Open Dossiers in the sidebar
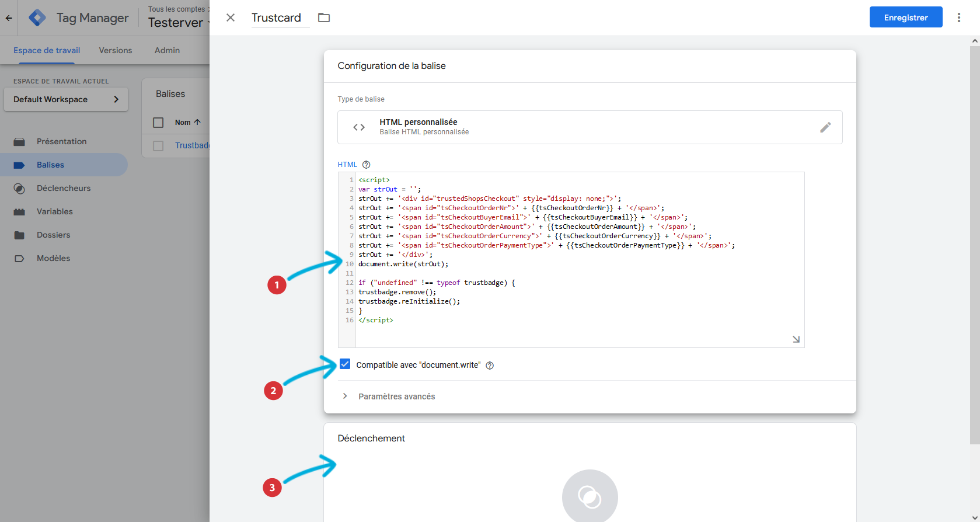The image size is (980, 522). [x=64, y=235]
